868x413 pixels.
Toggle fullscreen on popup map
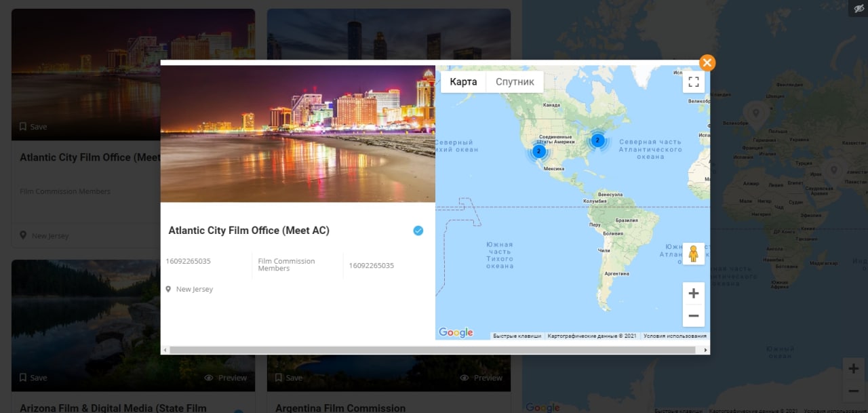coord(693,82)
